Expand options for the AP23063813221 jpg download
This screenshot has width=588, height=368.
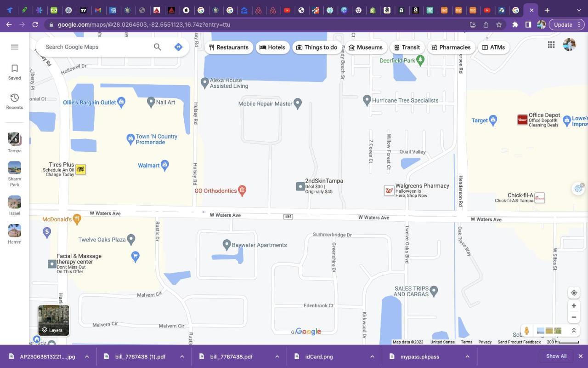click(x=87, y=356)
